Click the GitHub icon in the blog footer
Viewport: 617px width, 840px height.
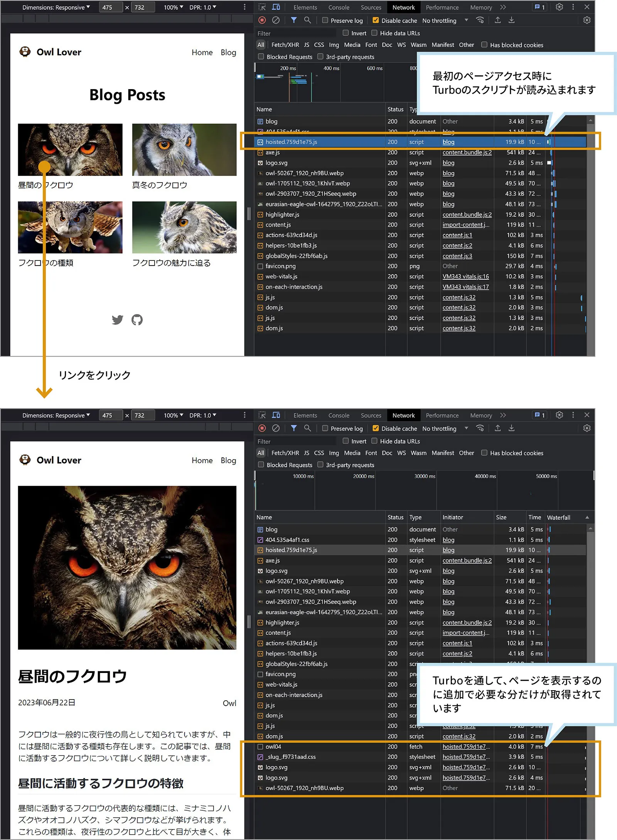[x=137, y=320]
